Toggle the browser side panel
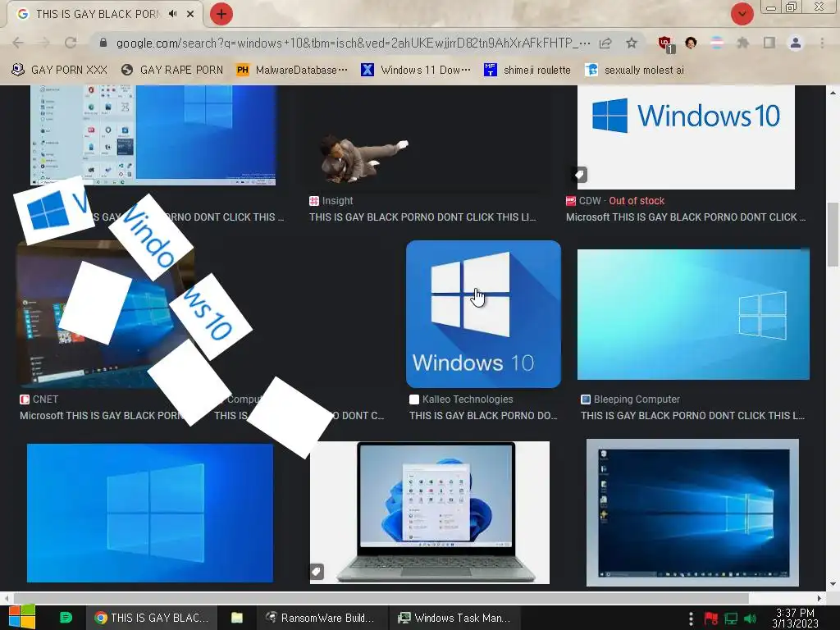 click(769, 43)
